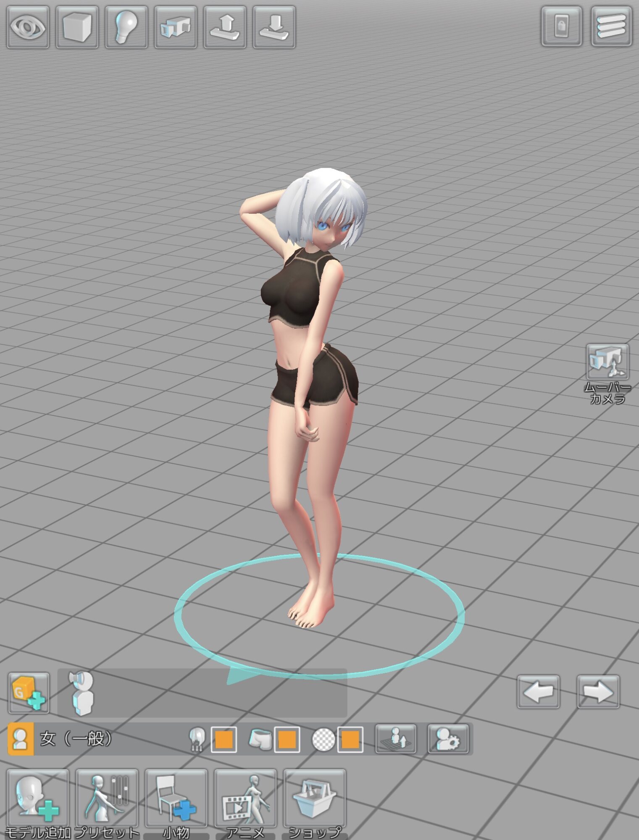Toggle the eye visibility button
639x840 pixels.
tap(28, 27)
